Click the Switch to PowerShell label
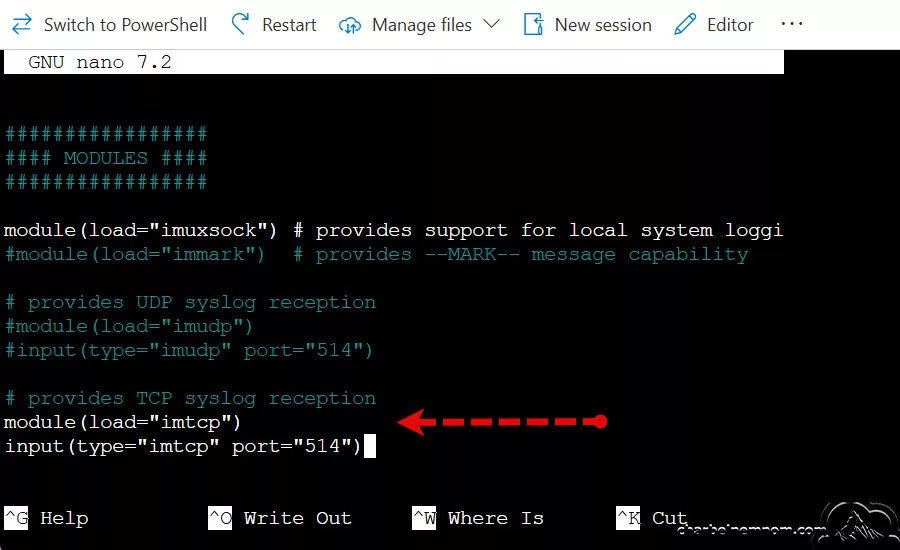This screenshot has height=550, width=900. pyautogui.click(x=125, y=25)
